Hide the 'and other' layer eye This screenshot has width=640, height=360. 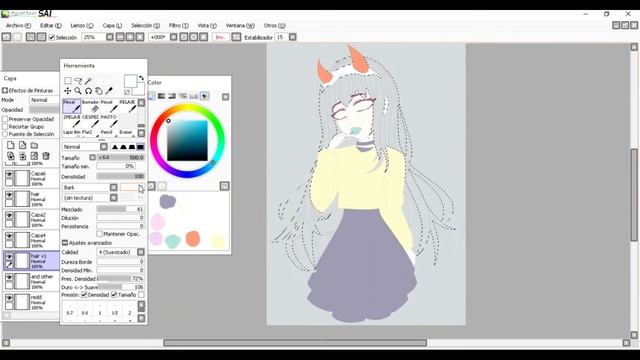[x=9, y=278]
